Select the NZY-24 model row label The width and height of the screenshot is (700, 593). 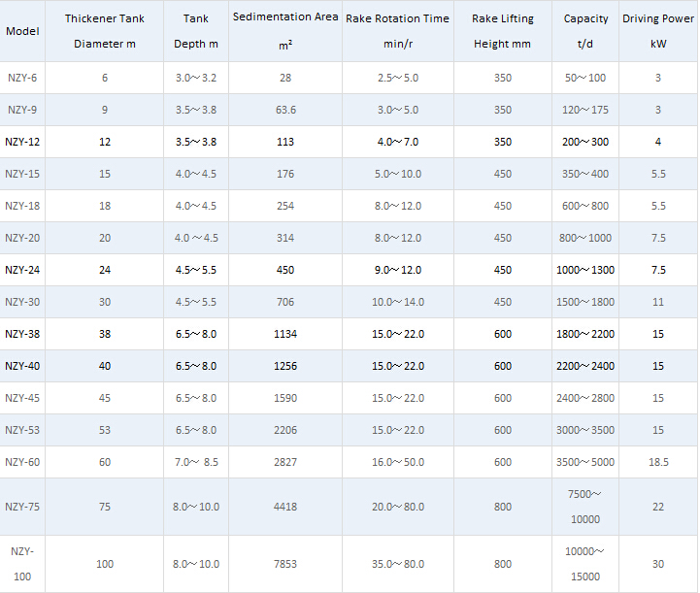(22, 270)
